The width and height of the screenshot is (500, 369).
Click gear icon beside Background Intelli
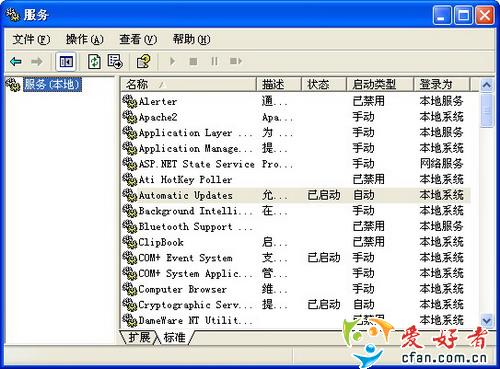(x=130, y=211)
